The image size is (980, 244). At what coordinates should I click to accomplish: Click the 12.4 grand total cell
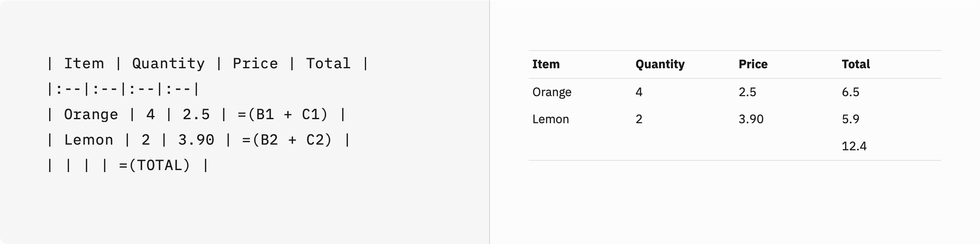coord(854,146)
